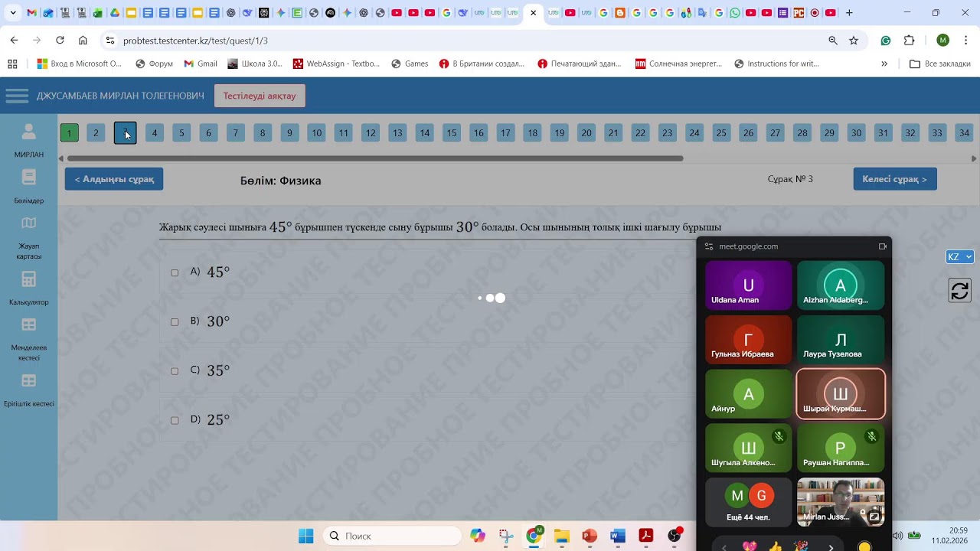Go to question 5

181,132
